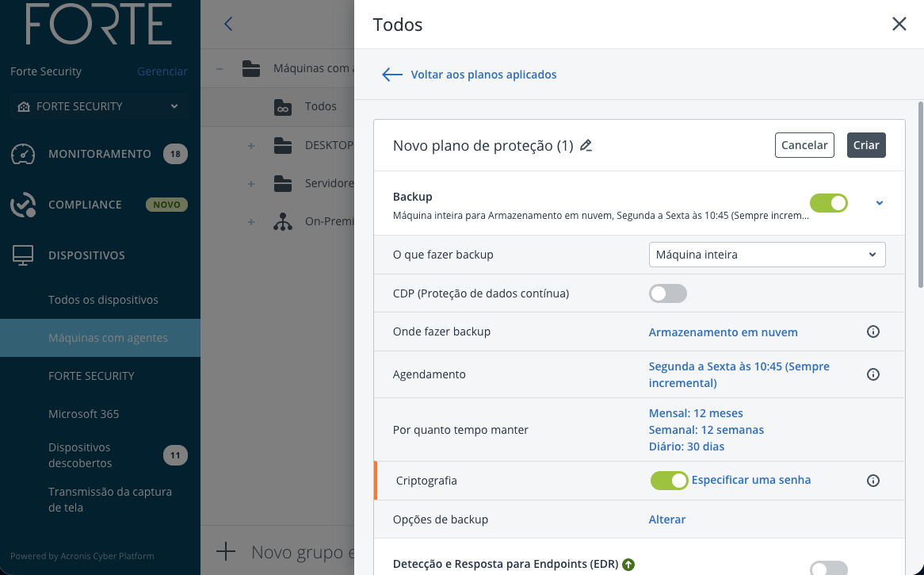This screenshot has height=575, width=924.
Task: Click the Criar button
Action: click(x=866, y=145)
